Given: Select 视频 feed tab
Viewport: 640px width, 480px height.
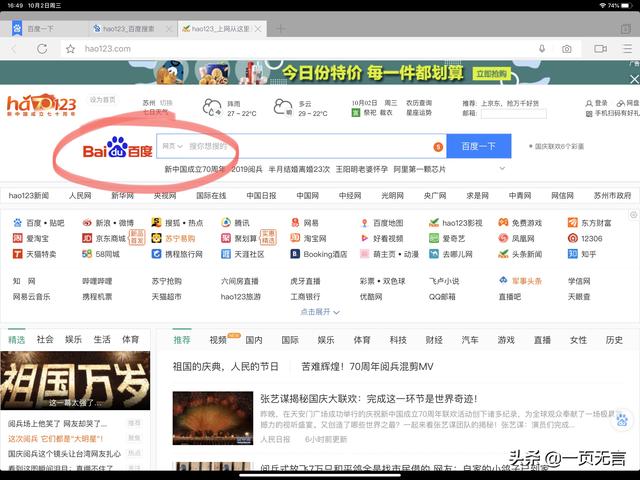Looking at the screenshot, I should 218,340.
